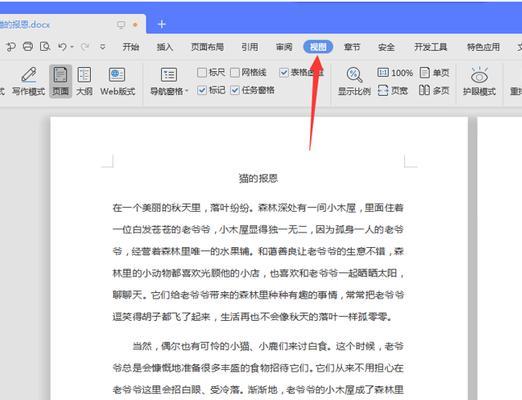Select the 写作模式 writing mode icon
The width and height of the screenshot is (522, 400).
coord(29,81)
